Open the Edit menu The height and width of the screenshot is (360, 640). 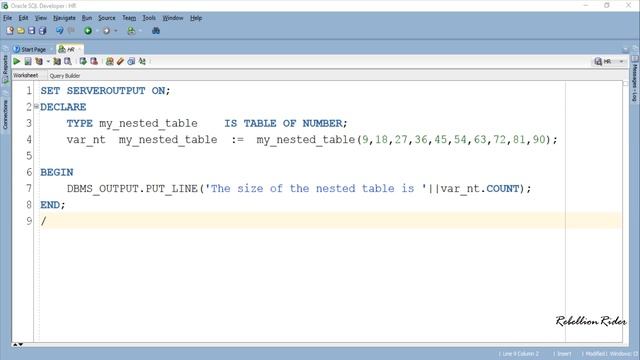pos(23,18)
